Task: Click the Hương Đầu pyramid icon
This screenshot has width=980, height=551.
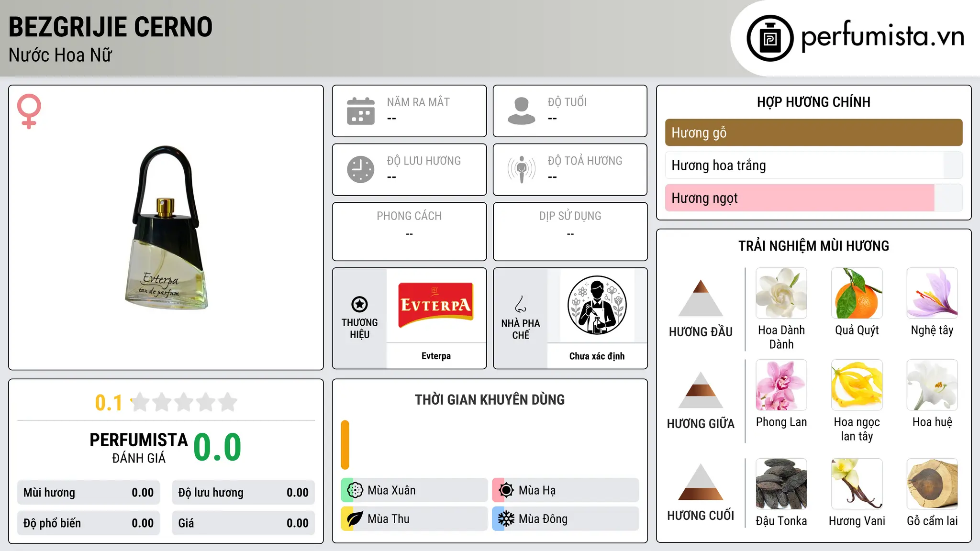Action: pos(701,298)
